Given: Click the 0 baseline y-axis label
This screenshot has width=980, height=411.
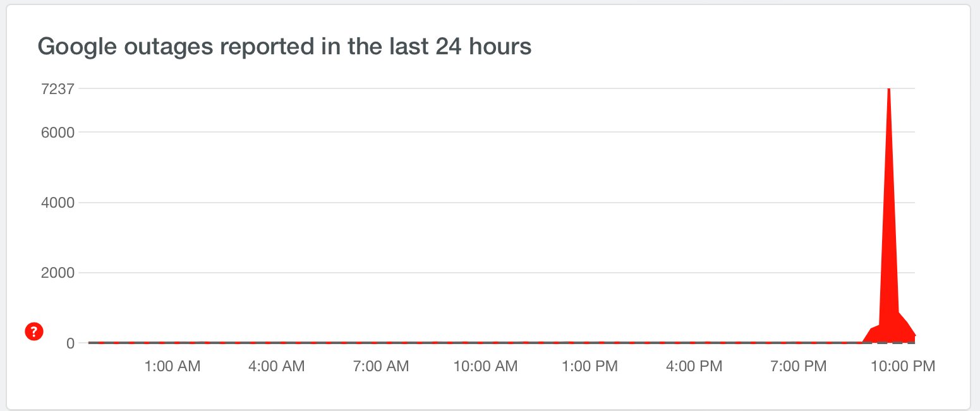Looking at the screenshot, I should [x=71, y=343].
